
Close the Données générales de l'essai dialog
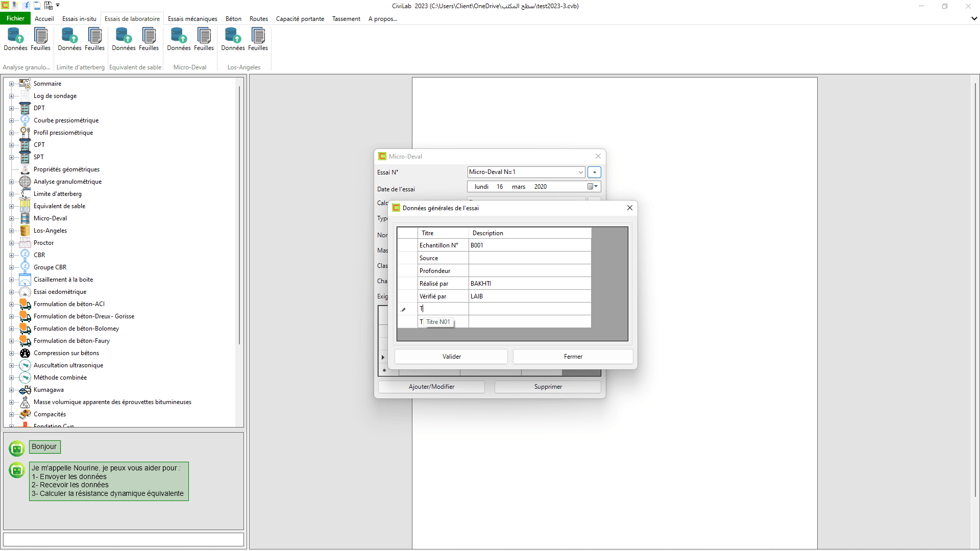point(629,208)
